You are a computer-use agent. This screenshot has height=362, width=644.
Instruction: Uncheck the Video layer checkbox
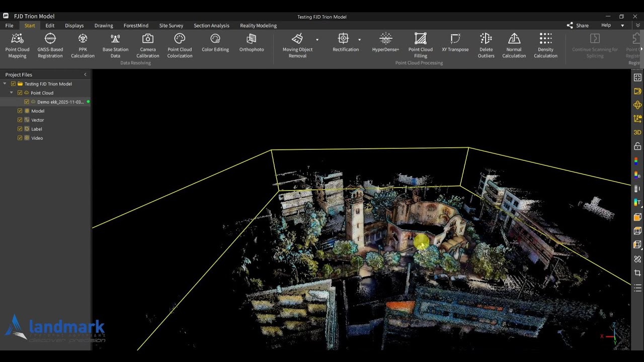coord(20,138)
